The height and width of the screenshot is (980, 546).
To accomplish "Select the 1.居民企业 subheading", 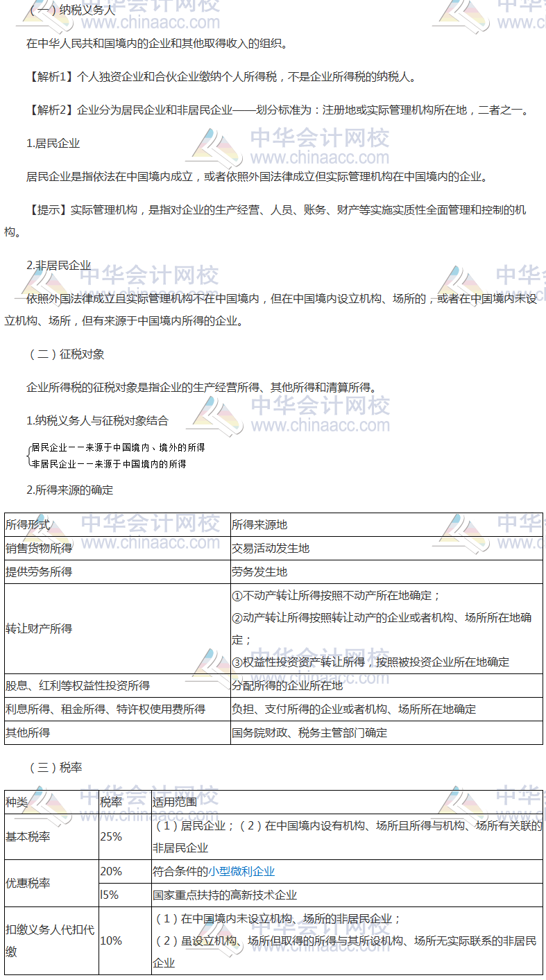I will (x=53, y=144).
